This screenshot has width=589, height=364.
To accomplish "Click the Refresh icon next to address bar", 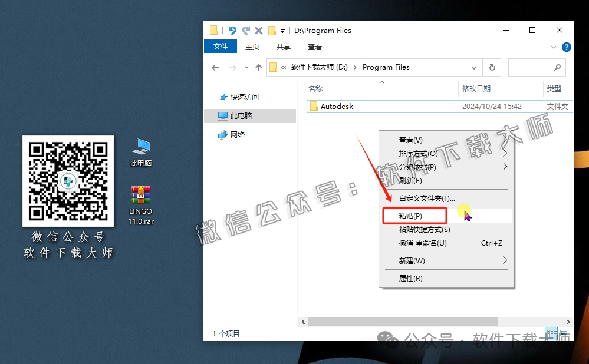I will 492,67.
